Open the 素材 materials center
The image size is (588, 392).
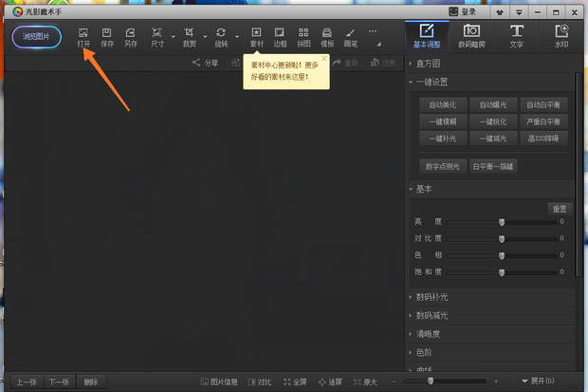click(x=256, y=38)
